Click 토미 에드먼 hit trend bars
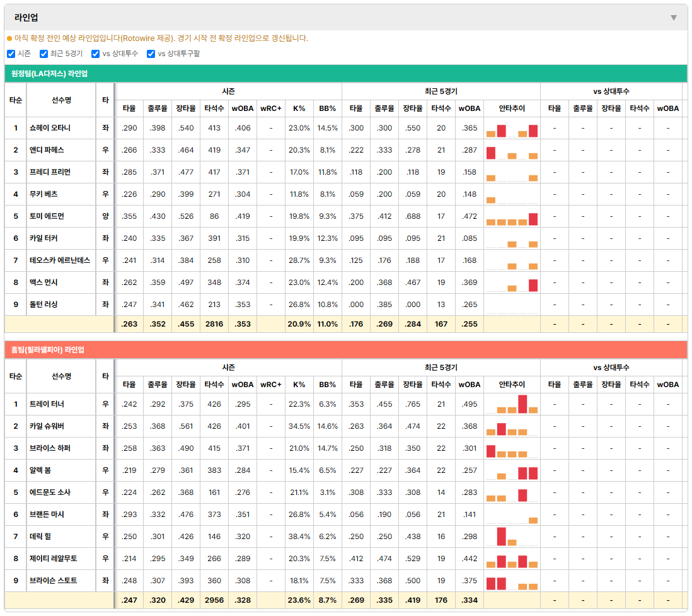 [x=512, y=219]
